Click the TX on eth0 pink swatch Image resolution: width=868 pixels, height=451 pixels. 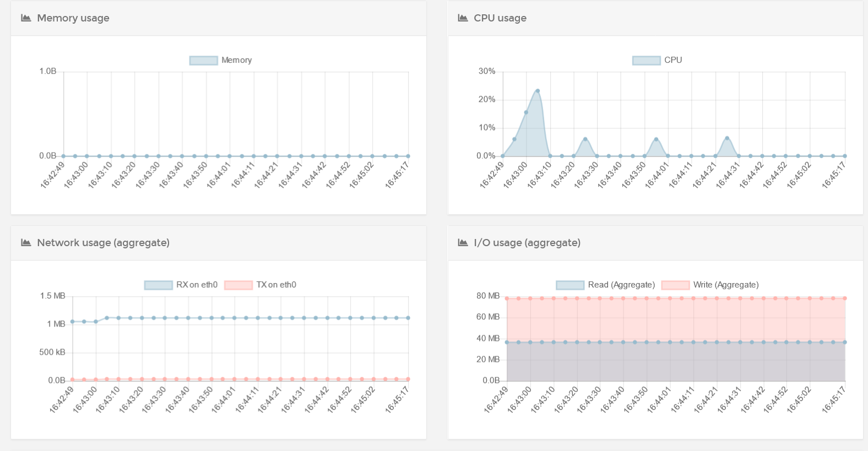238,285
